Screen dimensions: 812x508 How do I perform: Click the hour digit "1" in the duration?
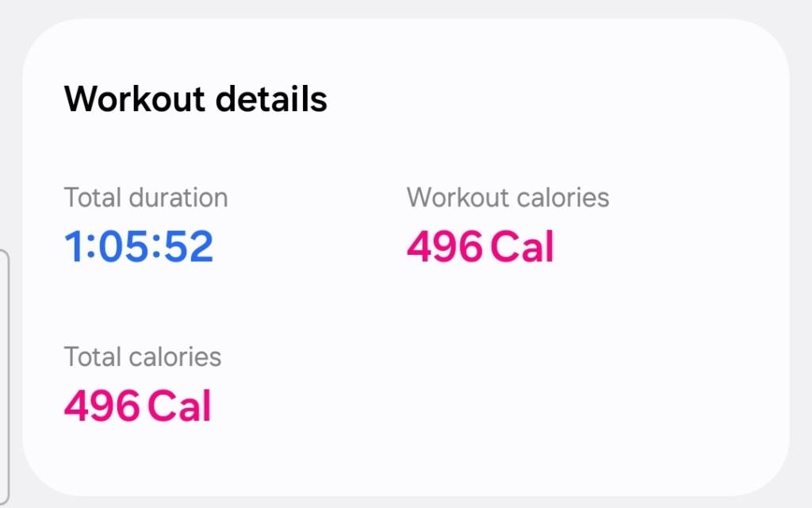(x=74, y=247)
